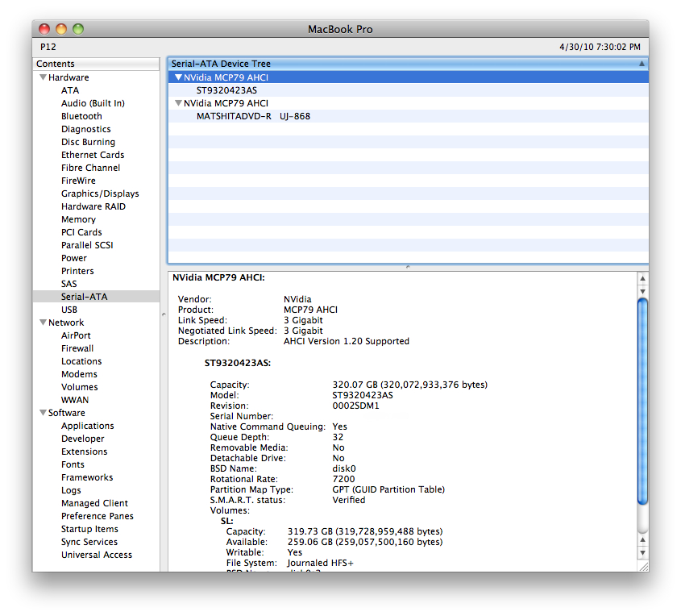
Task: Select Fibre Channel category
Action: (x=90, y=168)
